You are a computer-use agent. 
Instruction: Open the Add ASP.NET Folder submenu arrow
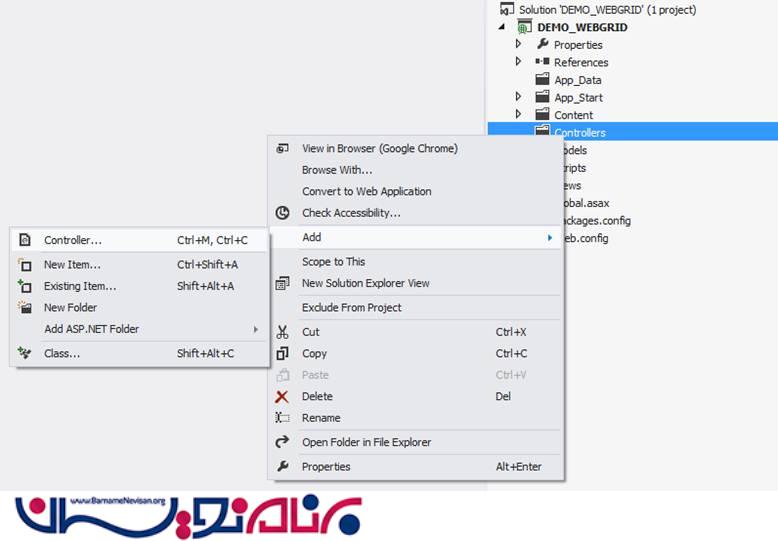tap(256, 329)
